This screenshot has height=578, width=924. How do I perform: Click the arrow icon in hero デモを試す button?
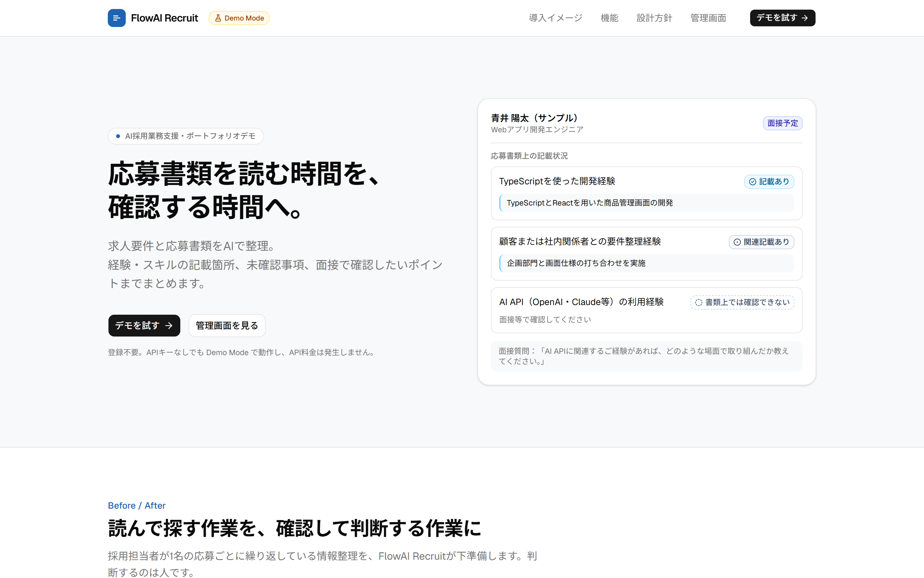pos(169,326)
